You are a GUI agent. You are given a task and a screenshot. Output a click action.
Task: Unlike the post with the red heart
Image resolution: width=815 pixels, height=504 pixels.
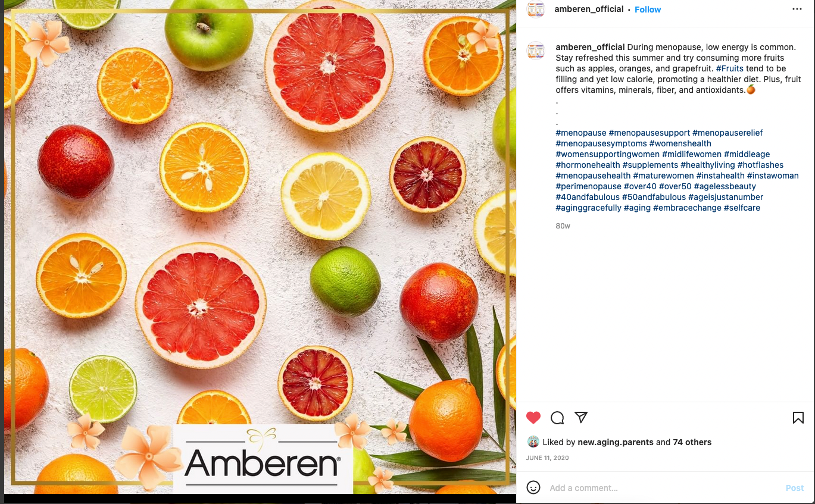click(533, 418)
